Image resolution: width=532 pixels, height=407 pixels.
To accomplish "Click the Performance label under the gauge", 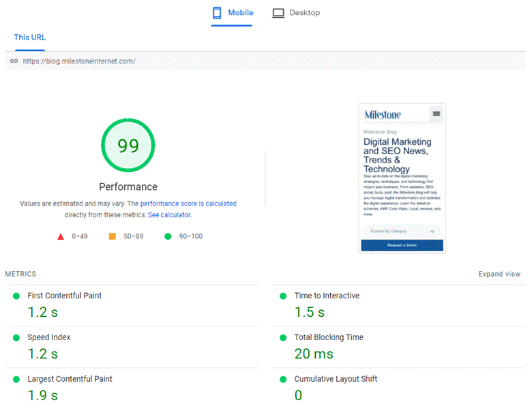I will pyautogui.click(x=128, y=187).
